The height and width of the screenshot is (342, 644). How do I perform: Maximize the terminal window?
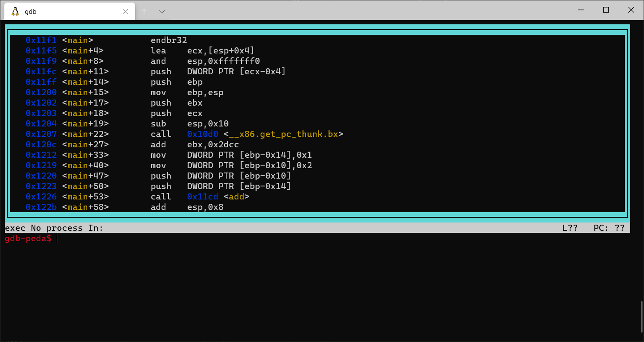tap(606, 10)
